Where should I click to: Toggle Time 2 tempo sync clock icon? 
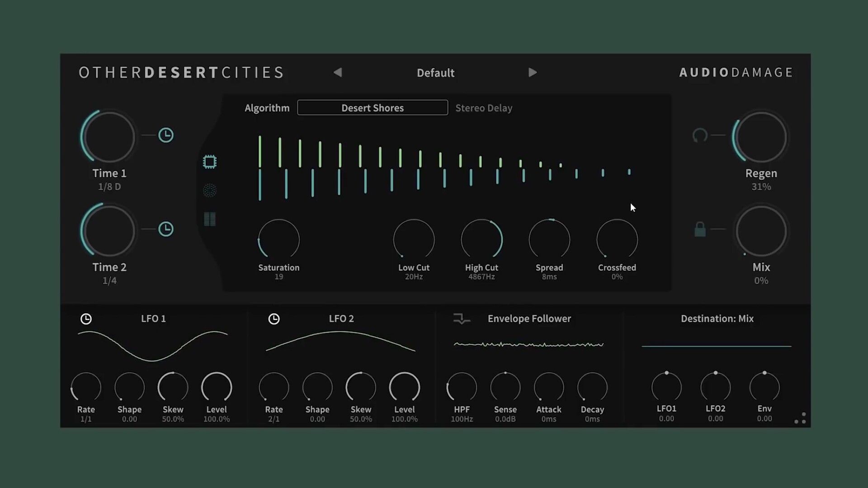coord(166,229)
